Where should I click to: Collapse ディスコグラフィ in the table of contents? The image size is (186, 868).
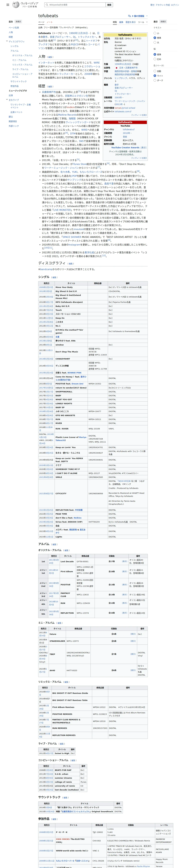7,41
